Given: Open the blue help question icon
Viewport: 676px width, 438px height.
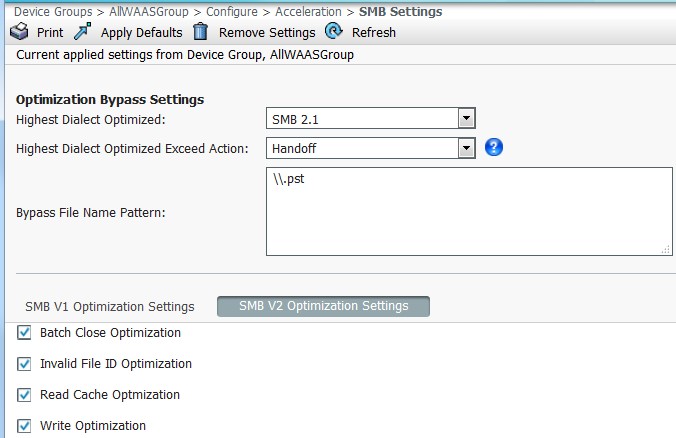Looking at the screenshot, I should 493,148.
